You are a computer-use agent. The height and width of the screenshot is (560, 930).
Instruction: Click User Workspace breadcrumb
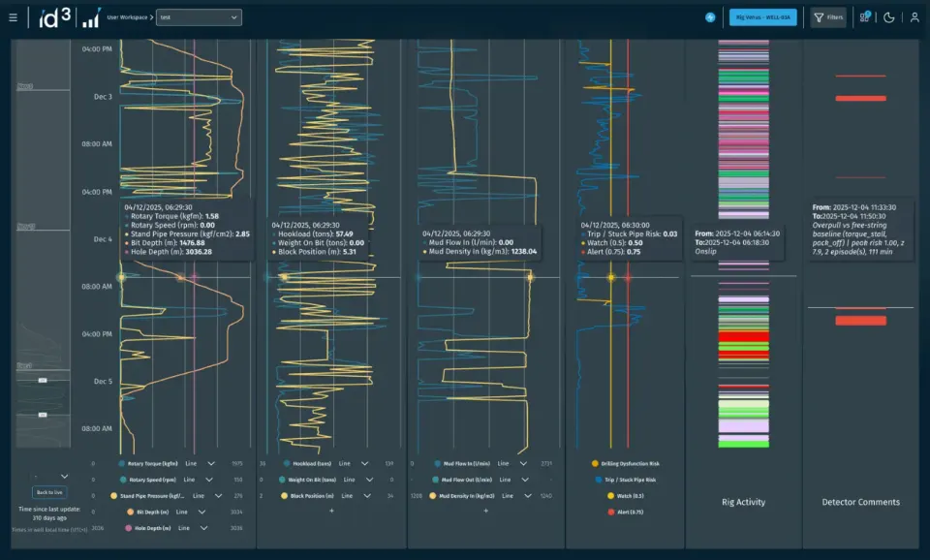127,17
